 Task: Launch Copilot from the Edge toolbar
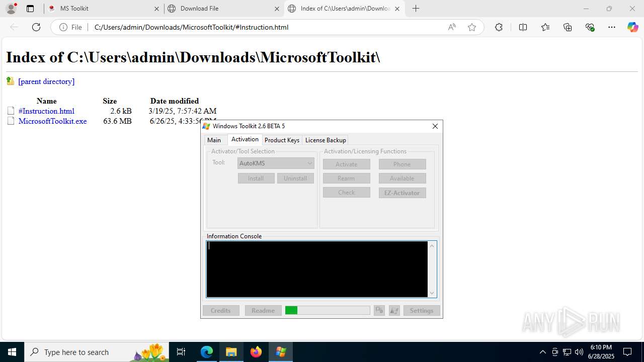tap(632, 27)
